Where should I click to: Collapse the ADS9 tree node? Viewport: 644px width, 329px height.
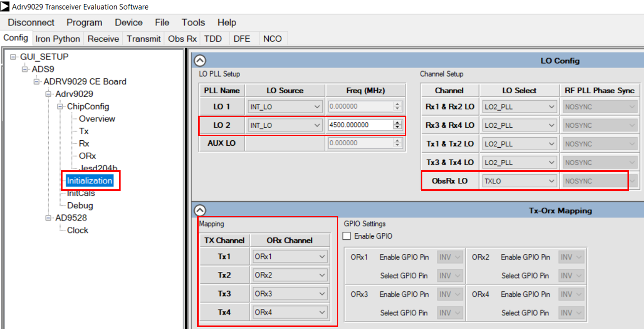26,69
